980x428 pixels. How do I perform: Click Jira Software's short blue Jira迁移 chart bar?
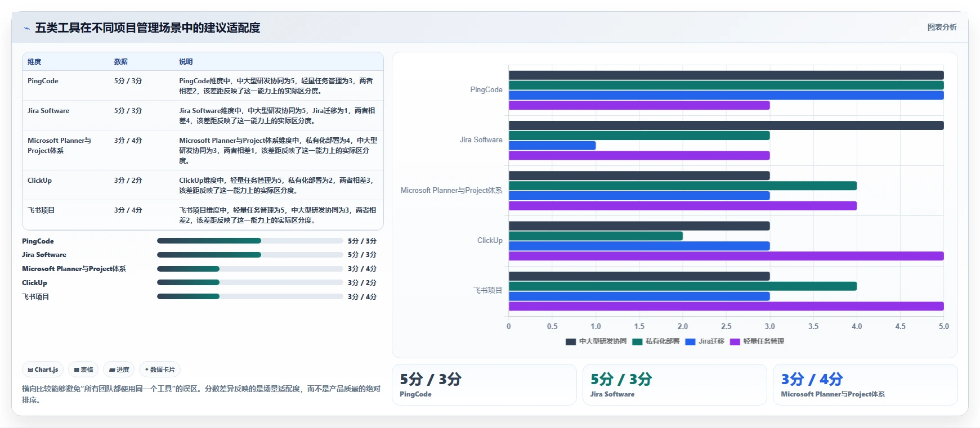(x=552, y=146)
